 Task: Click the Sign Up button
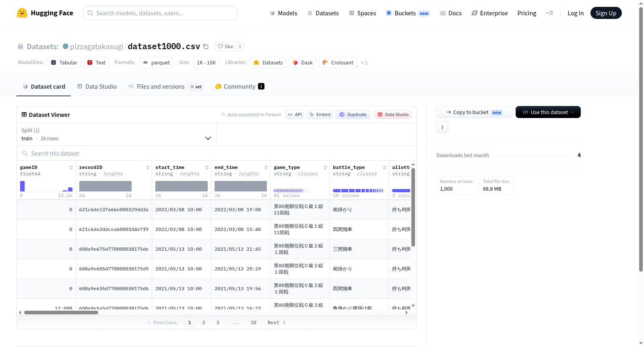pos(606,13)
